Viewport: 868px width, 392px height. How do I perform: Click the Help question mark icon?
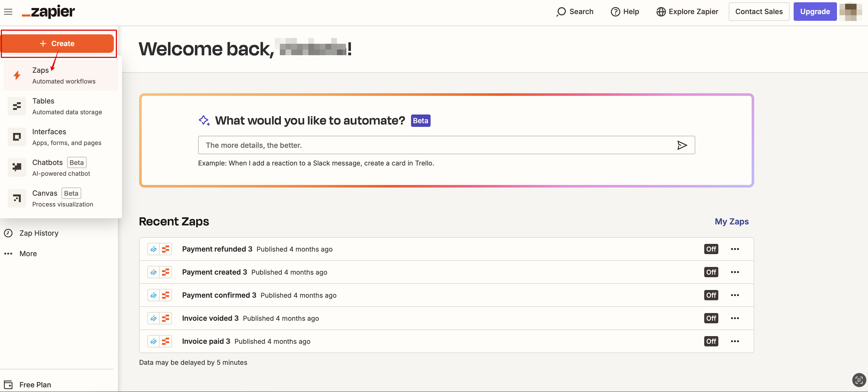click(615, 12)
